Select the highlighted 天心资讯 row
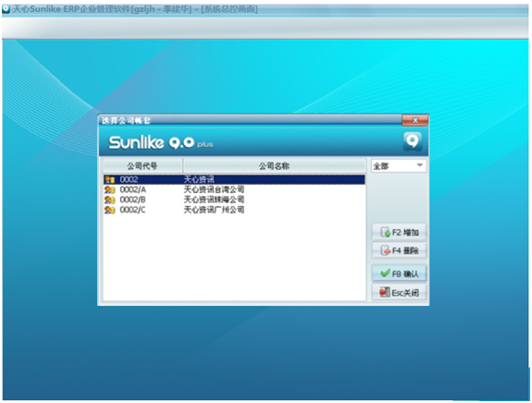The image size is (532, 403). [234, 179]
